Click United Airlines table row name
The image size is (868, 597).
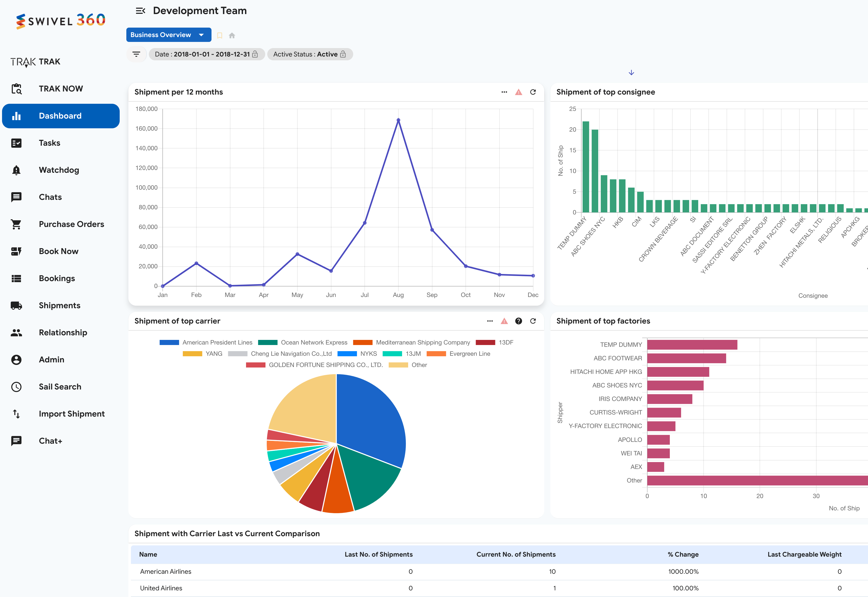tap(161, 588)
